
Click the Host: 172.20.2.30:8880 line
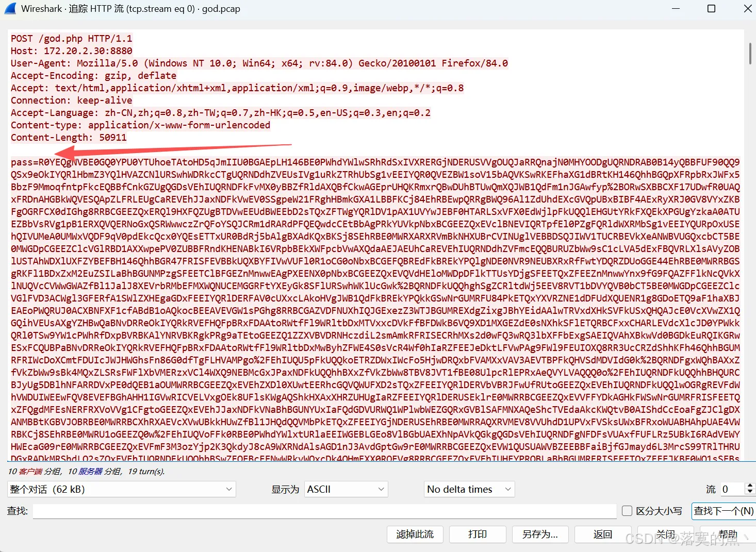click(x=72, y=51)
